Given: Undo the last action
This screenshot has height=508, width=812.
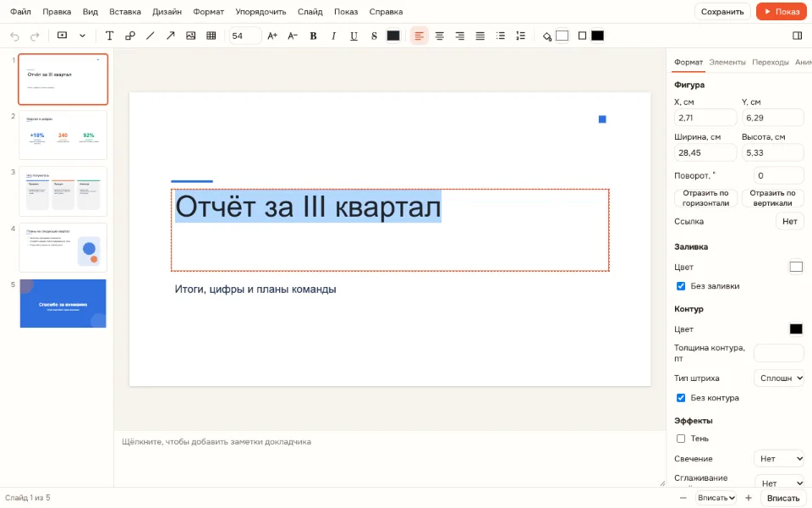Looking at the screenshot, I should click(x=14, y=36).
